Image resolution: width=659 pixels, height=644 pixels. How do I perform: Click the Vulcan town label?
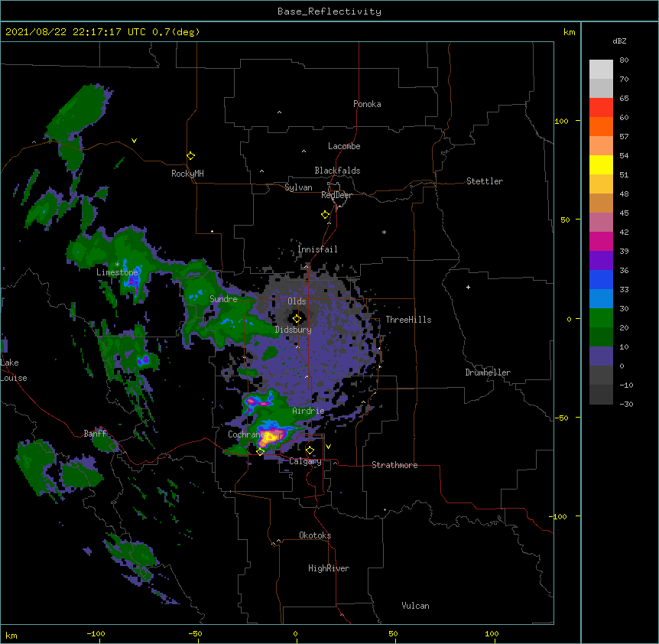[x=415, y=606]
